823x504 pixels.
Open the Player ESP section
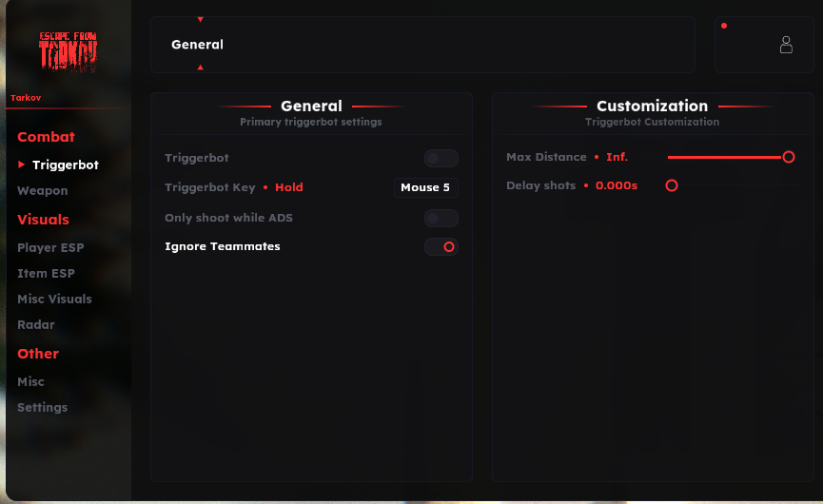[50, 247]
